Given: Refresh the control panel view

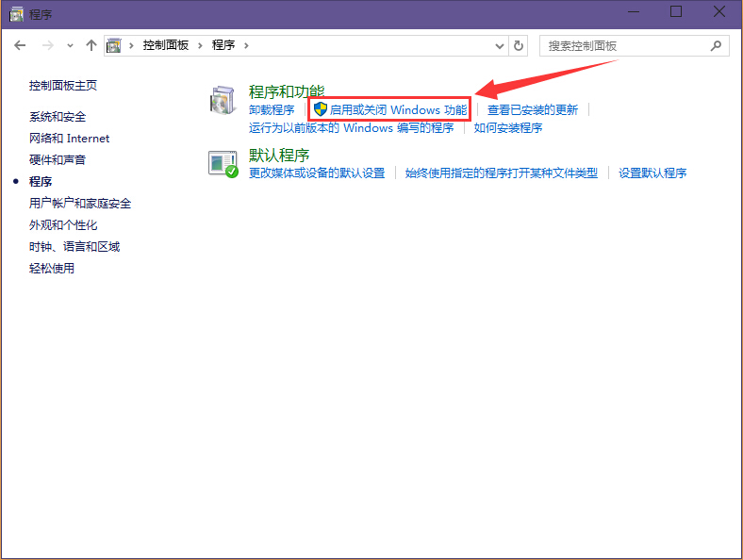Looking at the screenshot, I should [519, 45].
